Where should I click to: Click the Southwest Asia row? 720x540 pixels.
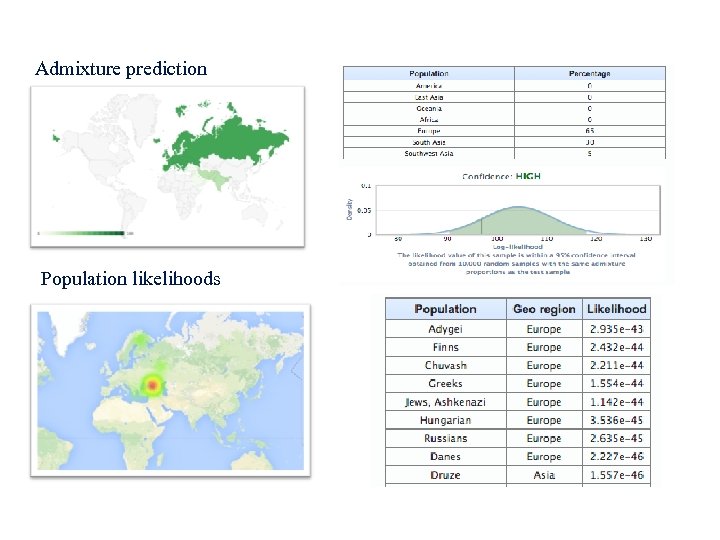504,153
